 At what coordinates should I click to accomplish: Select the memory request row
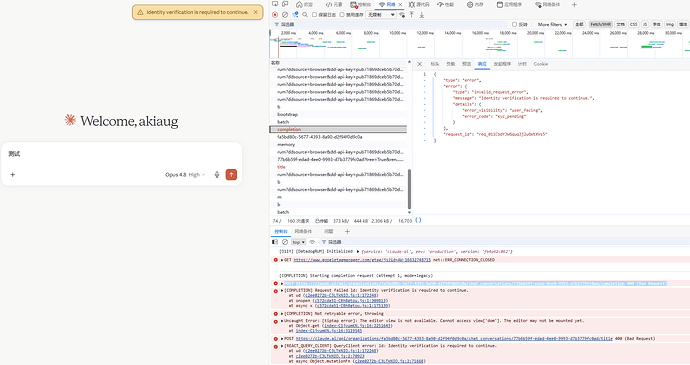[x=338, y=144]
